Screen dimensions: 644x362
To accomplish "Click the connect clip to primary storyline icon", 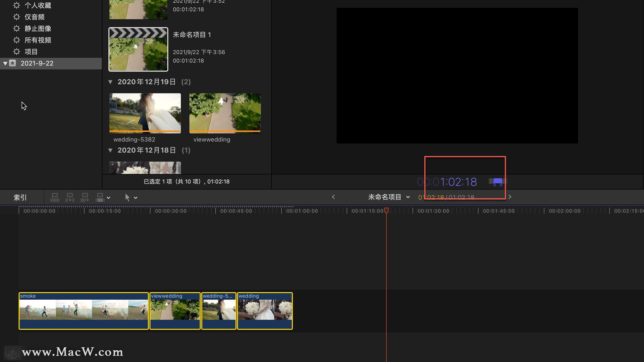I will [55, 197].
